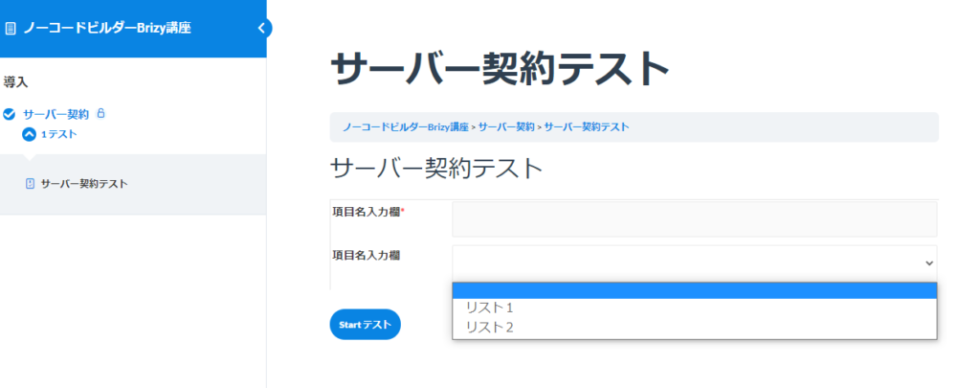
Task: Click the required 項目名入力欄 text field
Action: [x=694, y=219]
